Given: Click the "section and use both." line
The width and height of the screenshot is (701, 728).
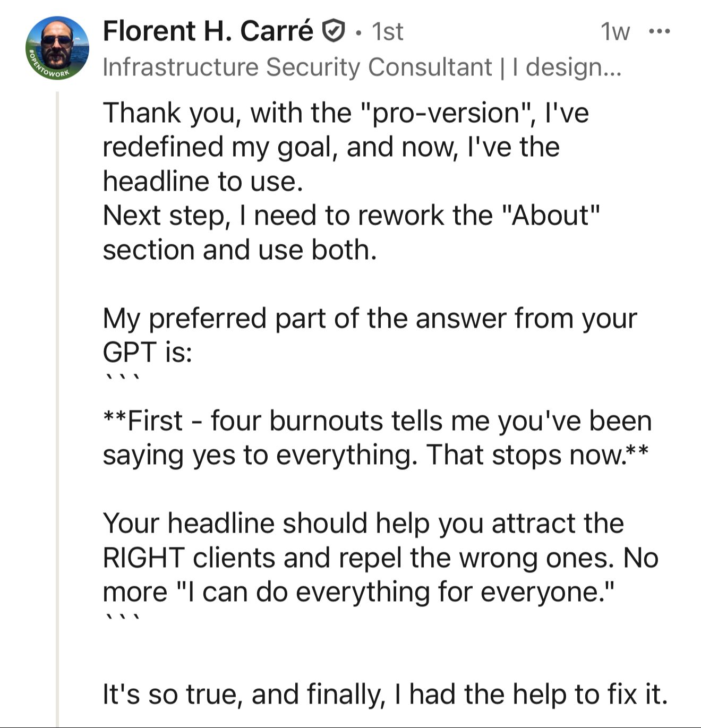Looking at the screenshot, I should click(x=240, y=250).
